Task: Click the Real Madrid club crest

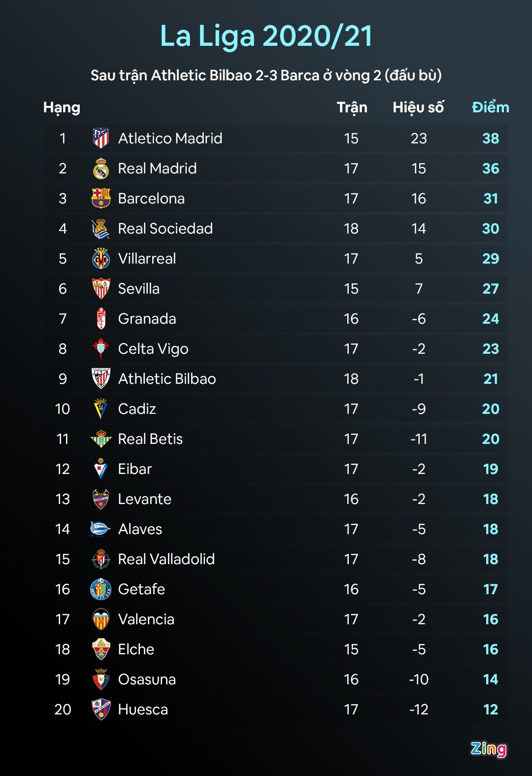Action: (101, 169)
